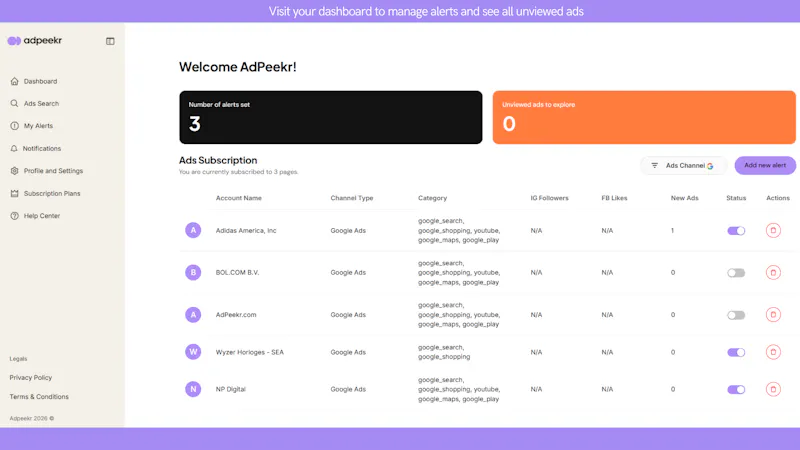
Task: Open the Ads Channel filter dropdown
Action: (683, 165)
